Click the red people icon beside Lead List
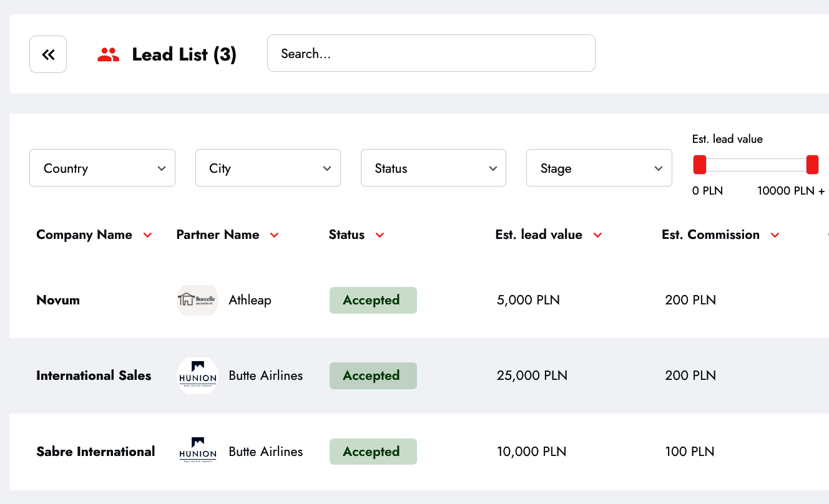This screenshot has height=504, width=829. pyautogui.click(x=108, y=55)
